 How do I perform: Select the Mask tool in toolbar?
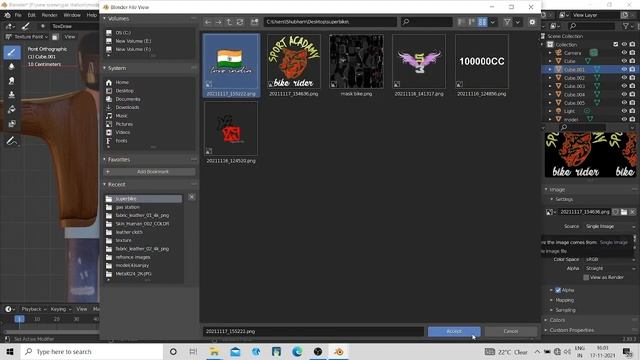(12, 123)
